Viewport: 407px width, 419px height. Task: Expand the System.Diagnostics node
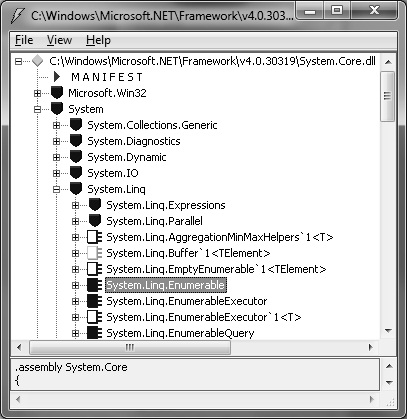[56, 141]
